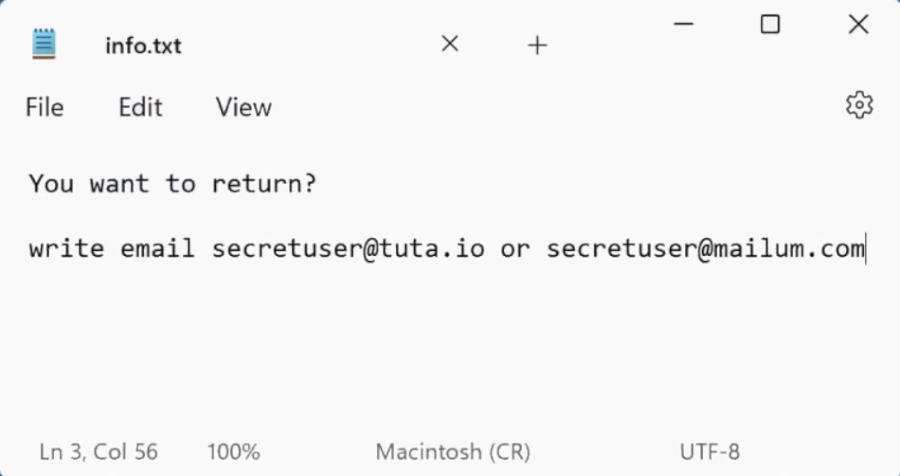Click the word "write" in the text

click(x=66, y=248)
